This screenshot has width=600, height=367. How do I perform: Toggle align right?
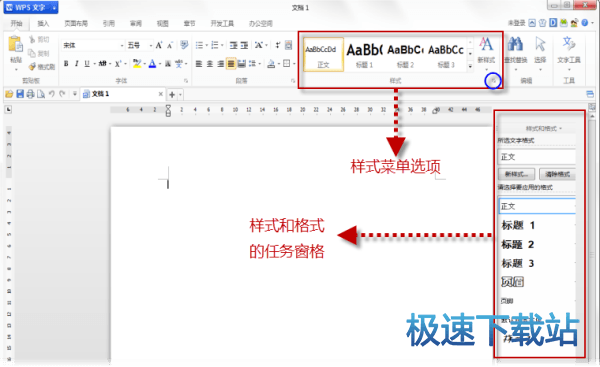(220, 64)
